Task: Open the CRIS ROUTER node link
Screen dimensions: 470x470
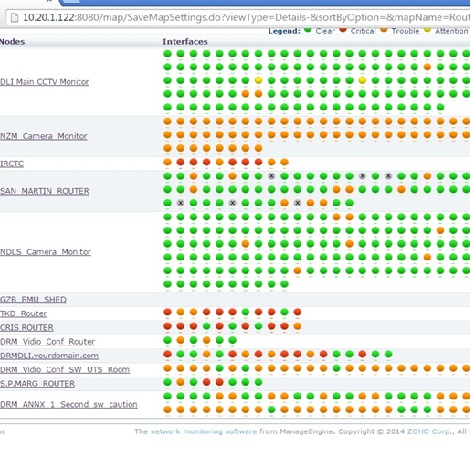Action: pyautogui.click(x=27, y=327)
